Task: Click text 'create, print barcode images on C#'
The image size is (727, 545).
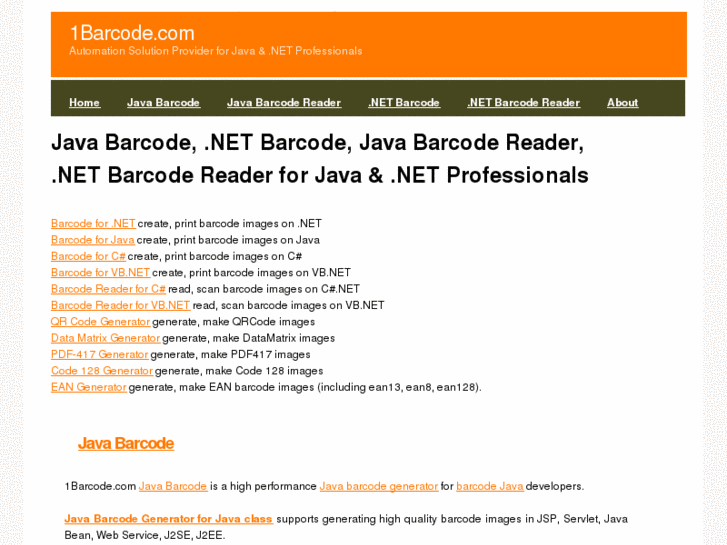Action: click(x=215, y=256)
